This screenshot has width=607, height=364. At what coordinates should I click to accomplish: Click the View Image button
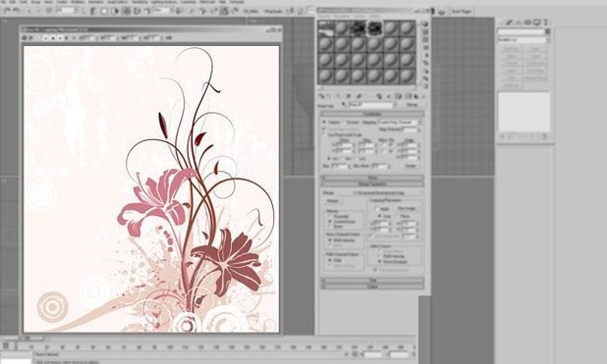[407, 209]
